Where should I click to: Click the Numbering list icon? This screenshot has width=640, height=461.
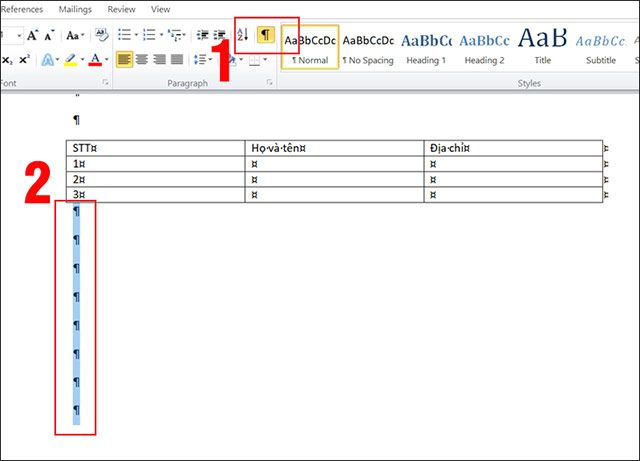click(x=151, y=35)
